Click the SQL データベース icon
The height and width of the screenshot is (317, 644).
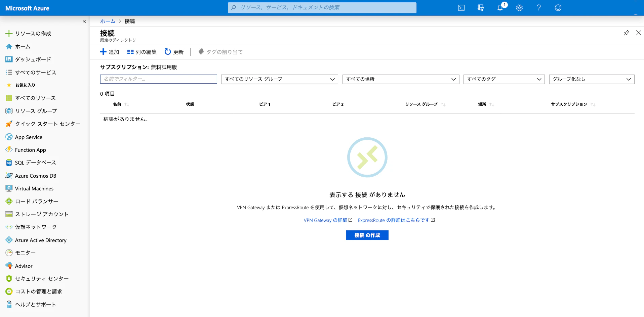coord(9,163)
